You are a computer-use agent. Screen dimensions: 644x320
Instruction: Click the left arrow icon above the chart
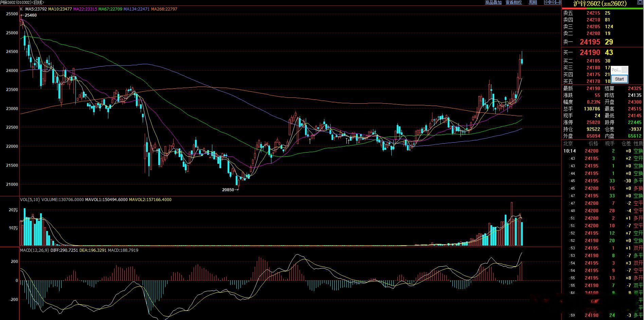(547, 2)
